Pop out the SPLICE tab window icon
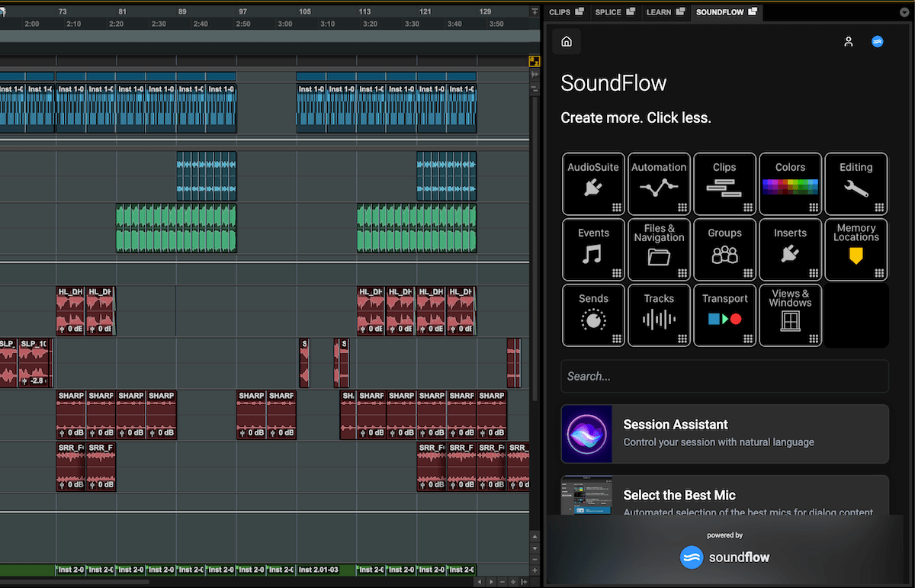 (630, 11)
